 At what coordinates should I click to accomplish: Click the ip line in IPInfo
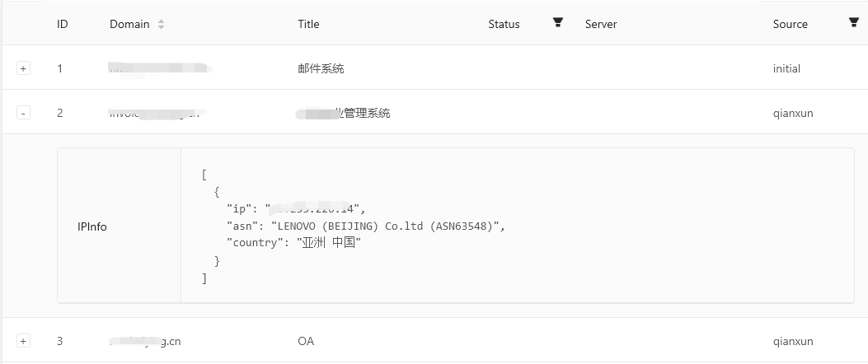tap(296, 208)
